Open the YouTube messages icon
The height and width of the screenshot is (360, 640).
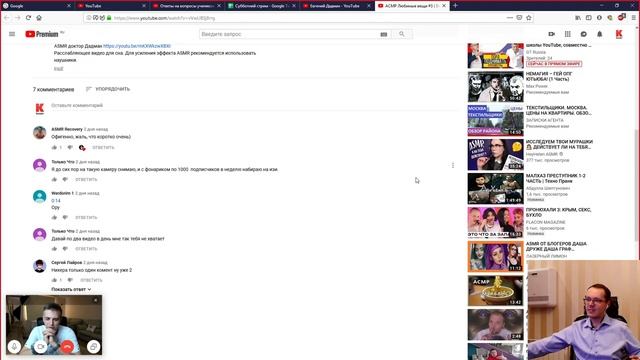(583, 34)
